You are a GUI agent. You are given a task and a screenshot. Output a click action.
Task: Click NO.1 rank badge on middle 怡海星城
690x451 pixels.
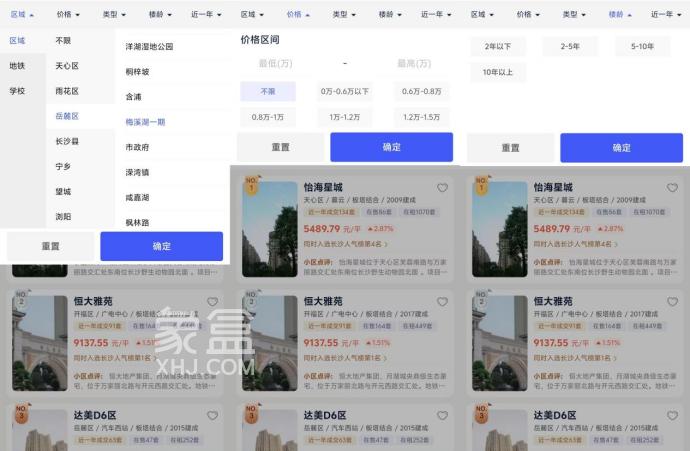(252, 185)
